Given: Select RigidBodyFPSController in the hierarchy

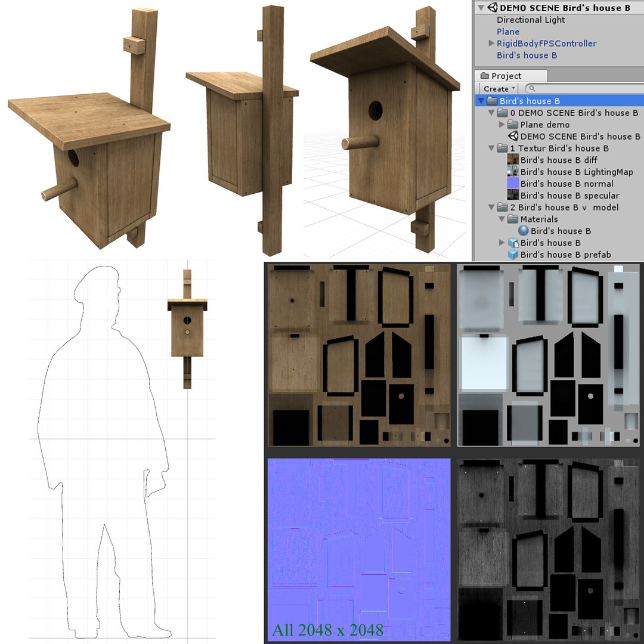Looking at the screenshot, I should coord(546,43).
